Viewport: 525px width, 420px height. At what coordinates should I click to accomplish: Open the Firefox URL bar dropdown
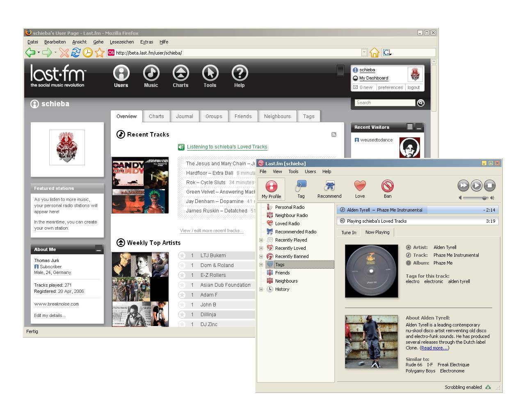tap(364, 52)
